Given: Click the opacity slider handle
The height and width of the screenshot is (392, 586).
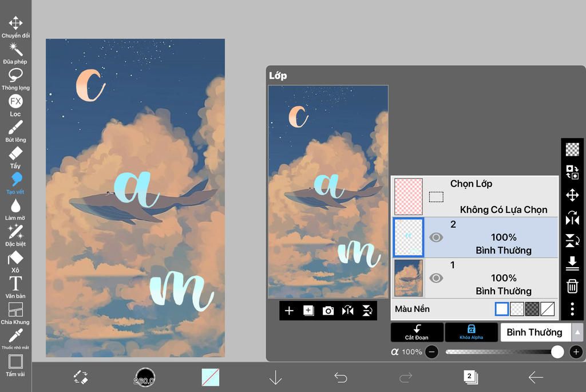Looking at the screenshot, I should pos(557,351).
